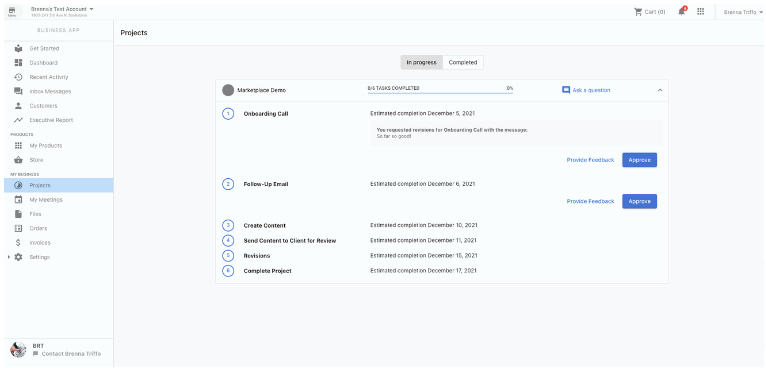Click the revision request message box
This screenshot has width=766, height=368.
pos(516,133)
